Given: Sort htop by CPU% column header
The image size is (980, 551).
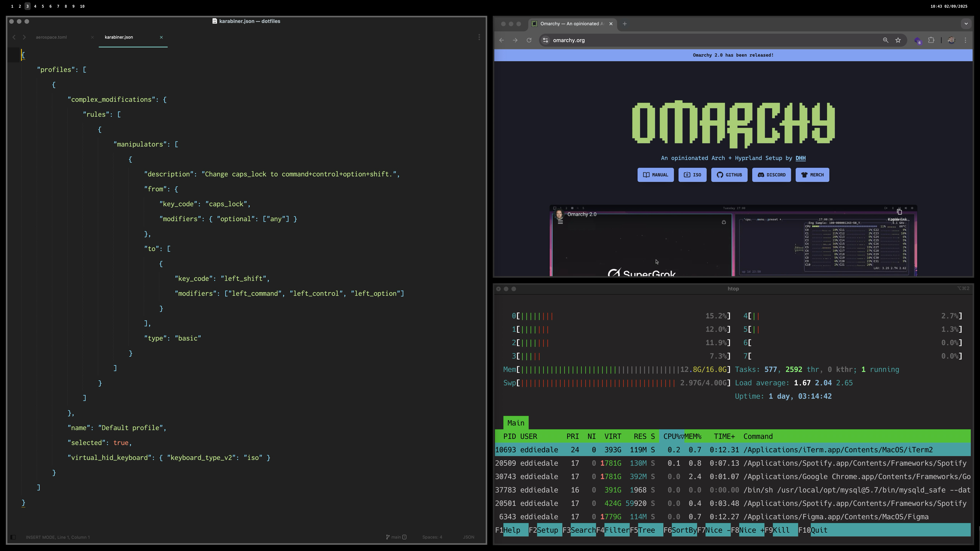Looking at the screenshot, I should click(672, 437).
